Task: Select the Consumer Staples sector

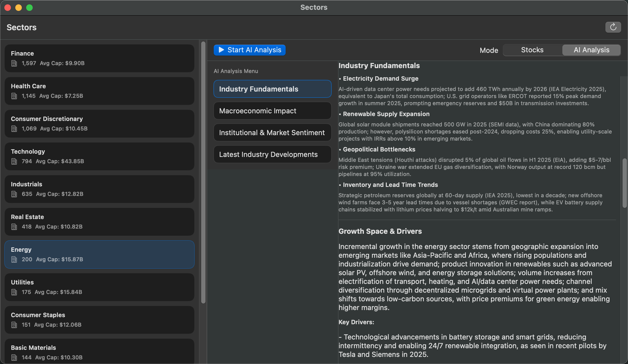Action: tap(99, 320)
